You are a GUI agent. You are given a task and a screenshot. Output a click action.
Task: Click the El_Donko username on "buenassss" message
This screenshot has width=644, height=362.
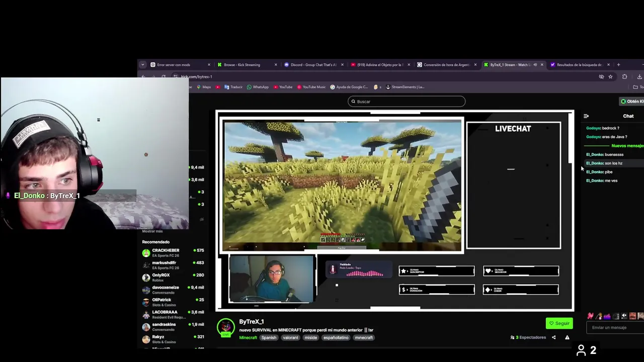[x=595, y=154]
